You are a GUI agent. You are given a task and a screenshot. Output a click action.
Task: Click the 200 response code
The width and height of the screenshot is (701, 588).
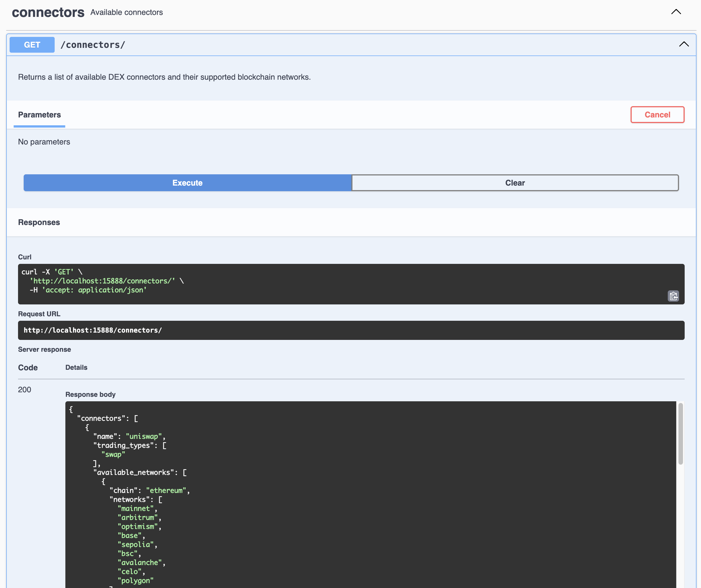pos(24,390)
